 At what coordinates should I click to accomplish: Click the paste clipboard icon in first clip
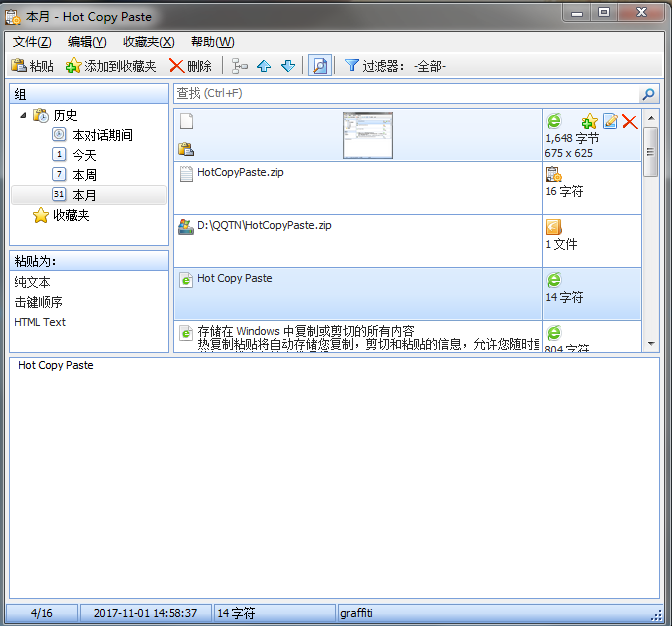(x=186, y=149)
